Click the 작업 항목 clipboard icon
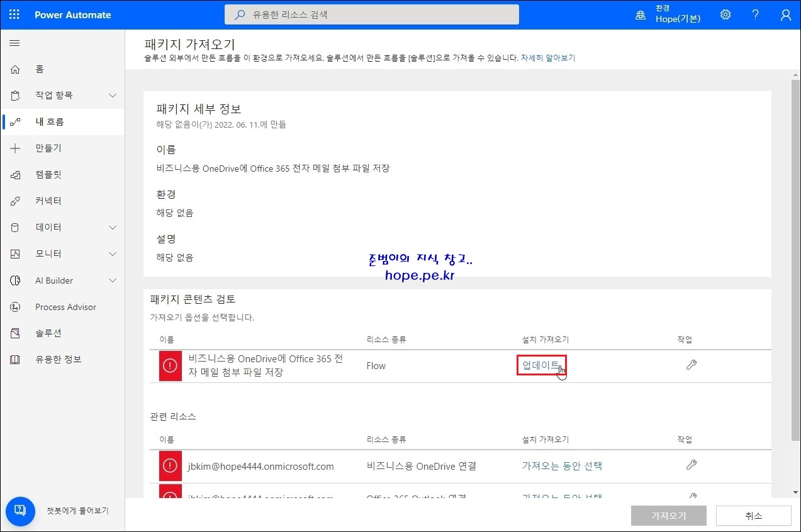The image size is (801, 532). point(15,96)
